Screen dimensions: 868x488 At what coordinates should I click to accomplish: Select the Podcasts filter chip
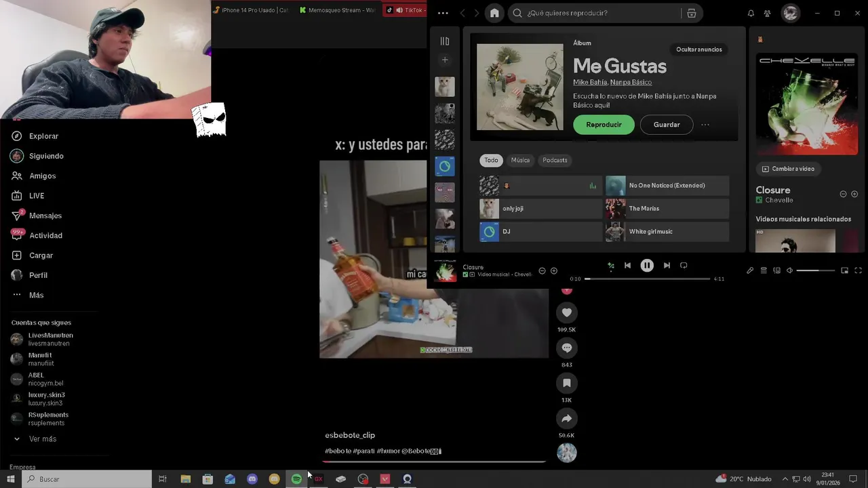555,160
